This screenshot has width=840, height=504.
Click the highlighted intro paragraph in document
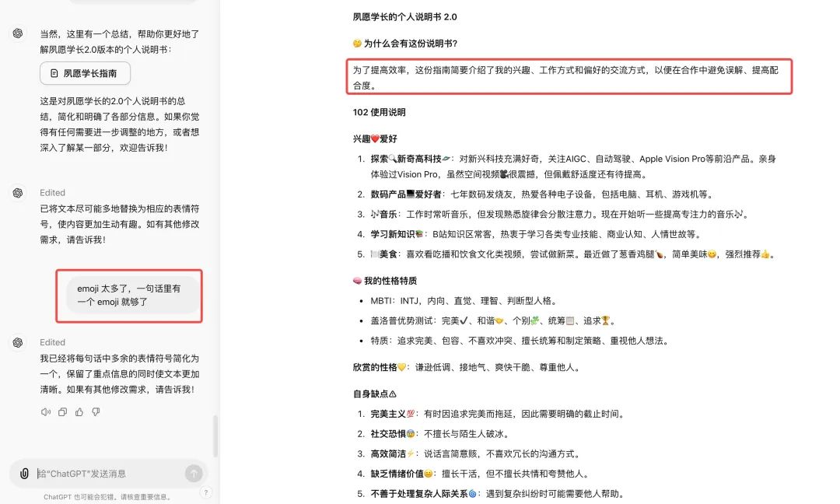(x=569, y=76)
